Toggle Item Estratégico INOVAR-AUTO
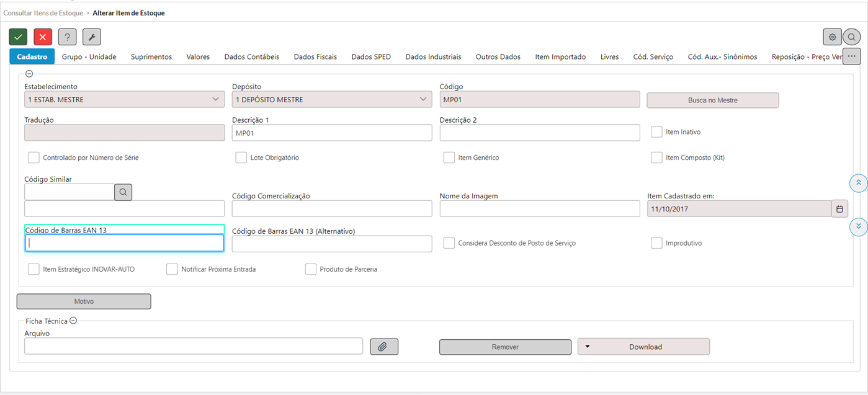The width and height of the screenshot is (868, 395). coord(34,269)
